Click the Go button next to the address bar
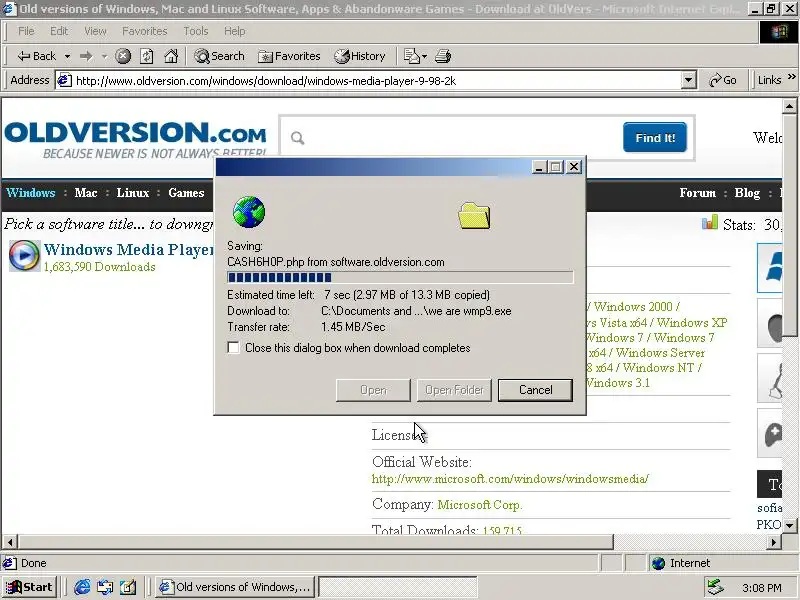The image size is (800, 600). [x=722, y=81]
